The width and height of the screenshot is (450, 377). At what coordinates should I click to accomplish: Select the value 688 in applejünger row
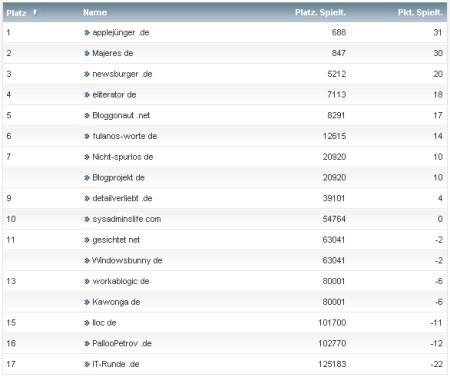click(x=339, y=32)
